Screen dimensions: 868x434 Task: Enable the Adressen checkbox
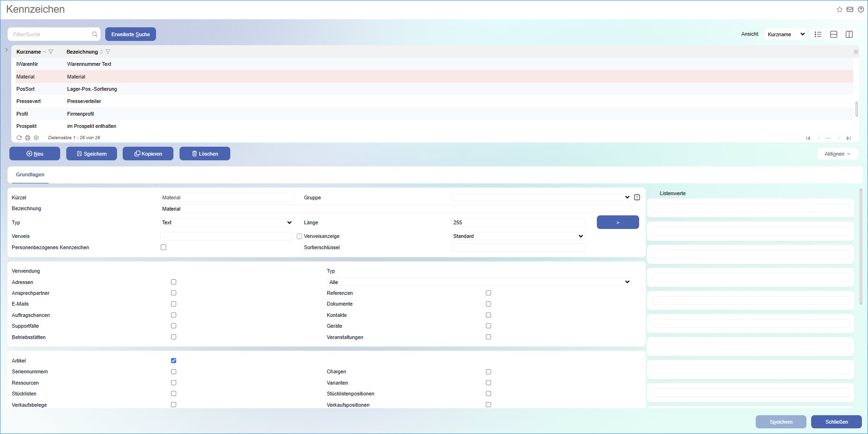point(173,282)
